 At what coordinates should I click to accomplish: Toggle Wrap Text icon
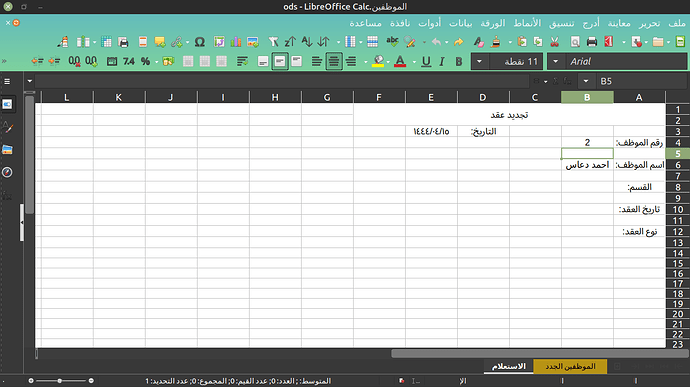point(242,61)
